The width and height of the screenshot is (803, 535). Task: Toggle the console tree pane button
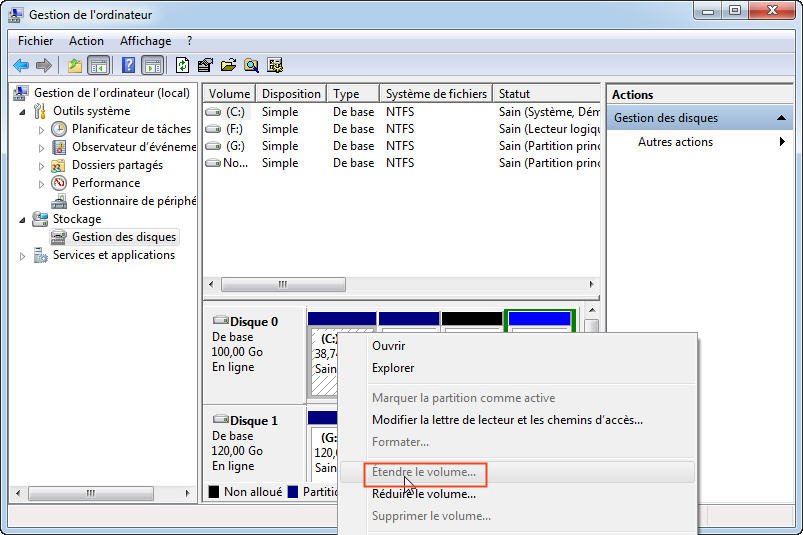coord(99,66)
